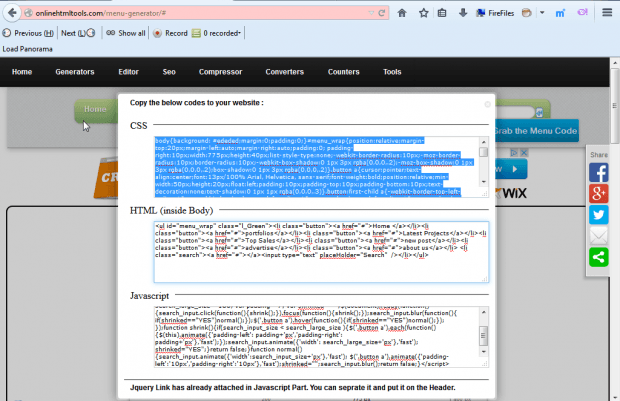
Task: Open the browser home page icon
Action: (x=402, y=13)
